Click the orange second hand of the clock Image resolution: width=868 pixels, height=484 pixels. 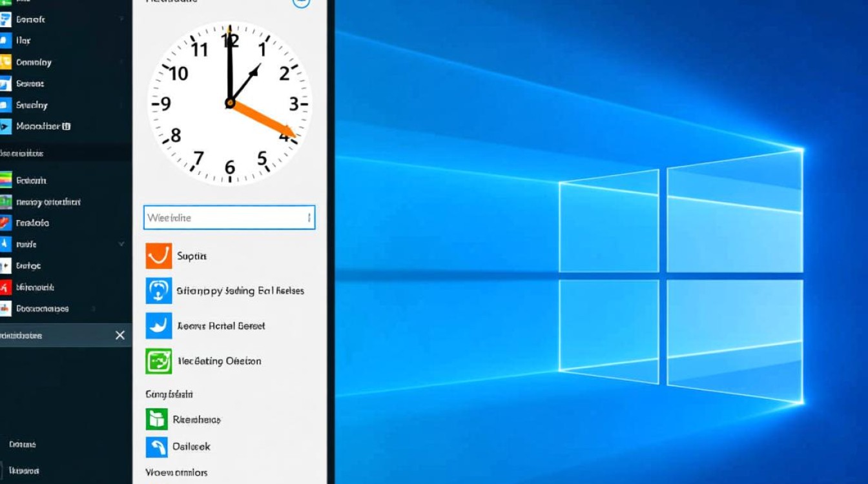(x=263, y=120)
